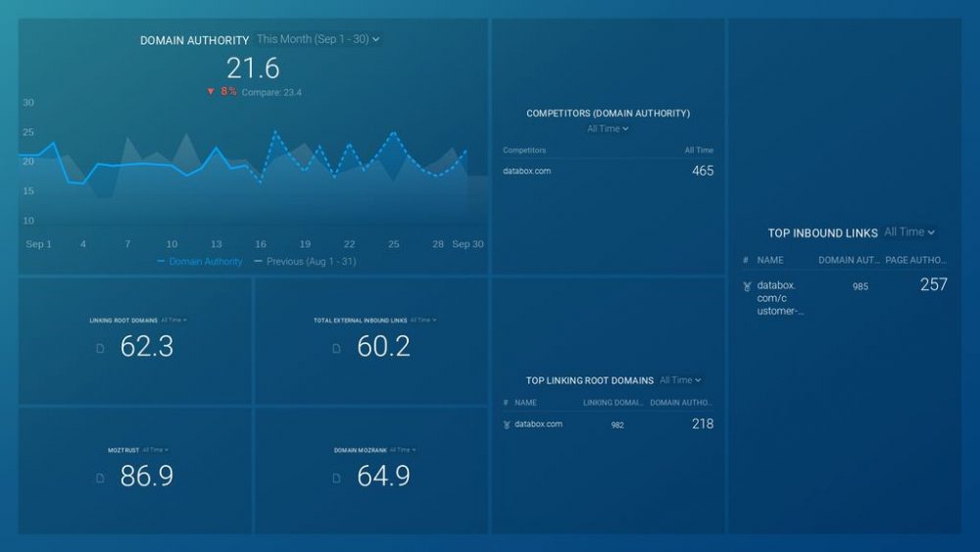Click the medal icon in Top Linking Root Domains
The height and width of the screenshot is (552, 980).
(507, 425)
